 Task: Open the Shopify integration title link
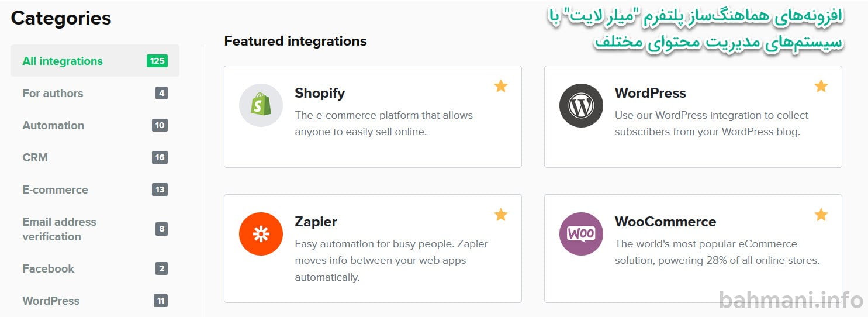pyautogui.click(x=320, y=93)
